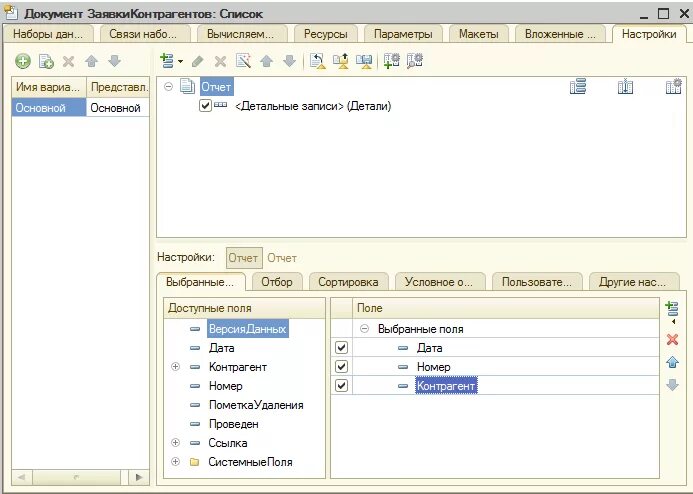Select Дата in available fields list
The height and width of the screenshot is (494, 693).
[x=221, y=348]
